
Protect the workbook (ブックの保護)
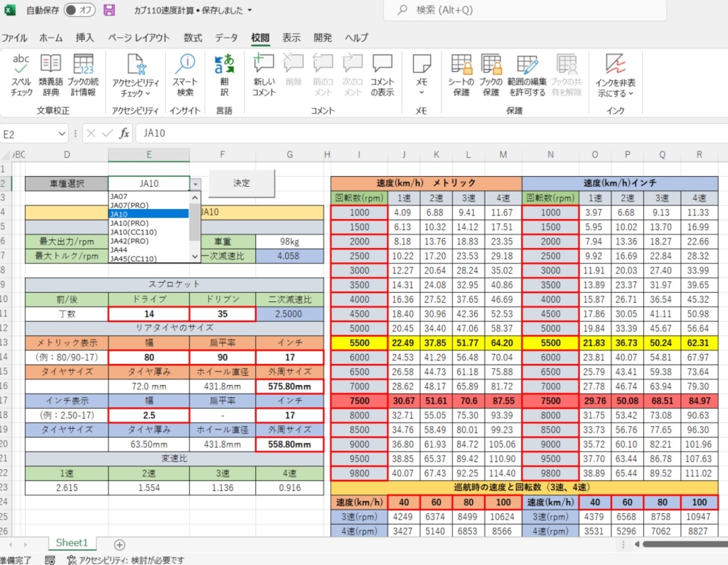pyautogui.click(x=491, y=75)
